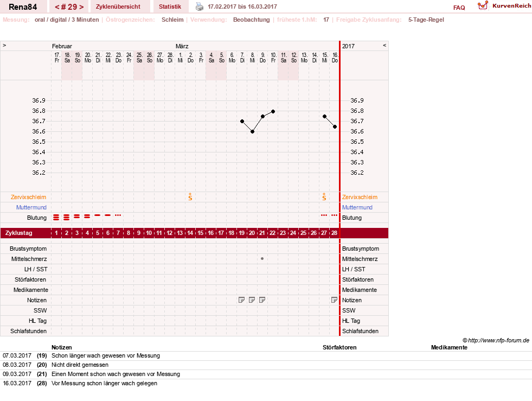Click the 'März' month header
Viewport: 532px width, 401px height.
(x=182, y=46)
